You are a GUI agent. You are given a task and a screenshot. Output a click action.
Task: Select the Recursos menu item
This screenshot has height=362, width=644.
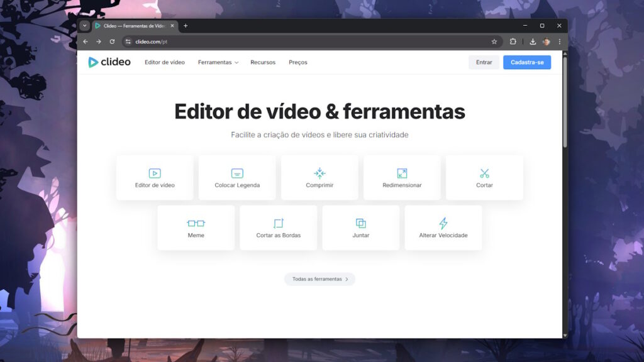click(x=262, y=62)
